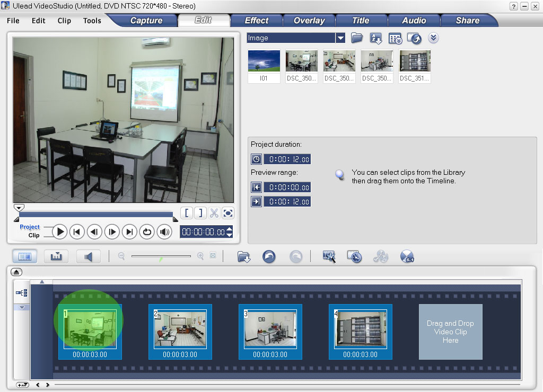
Task: Click the 5.1 Surround sound icon
Action: [x=407, y=257]
